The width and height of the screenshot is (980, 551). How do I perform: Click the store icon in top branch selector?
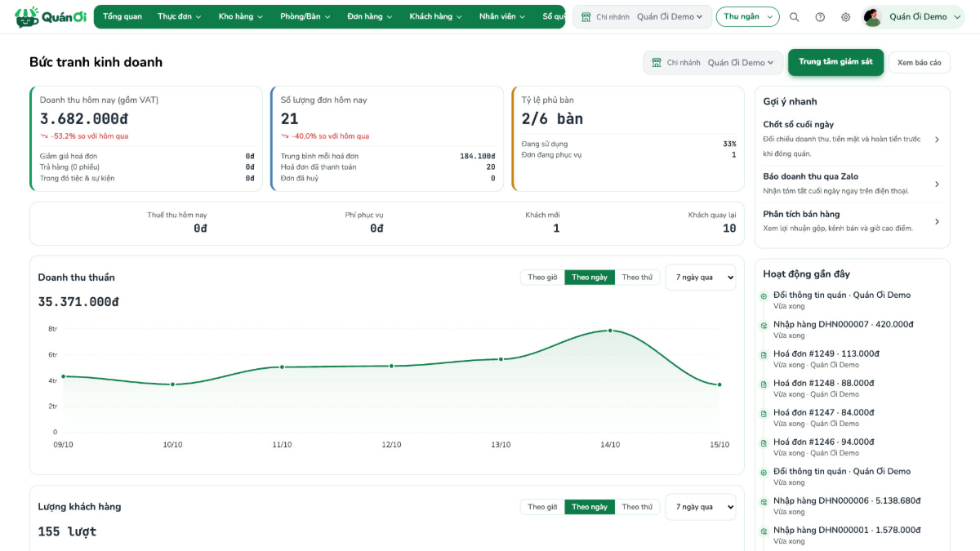pos(586,17)
